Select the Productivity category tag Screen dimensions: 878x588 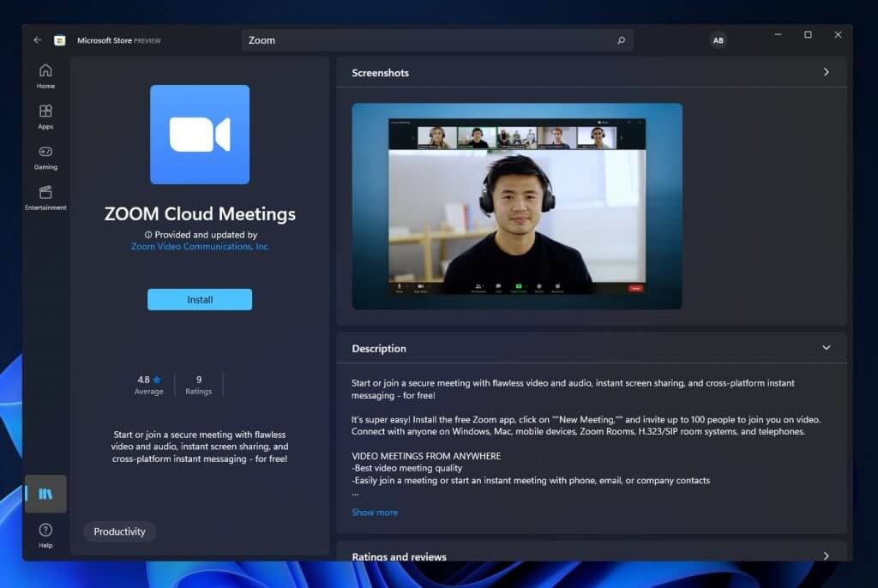point(120,531)
